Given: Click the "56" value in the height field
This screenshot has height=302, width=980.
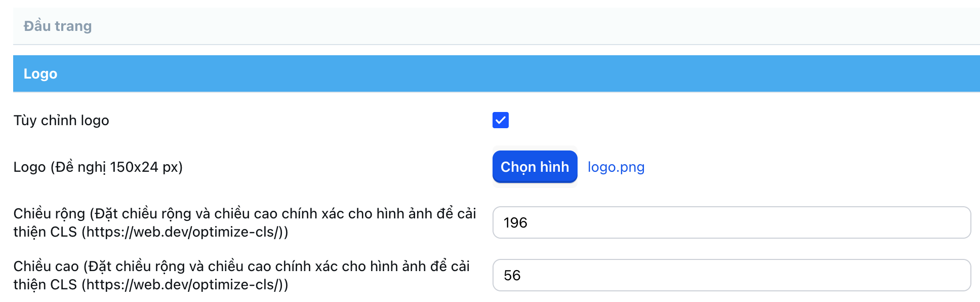Looking at the screenshot, I should point(512,276).
